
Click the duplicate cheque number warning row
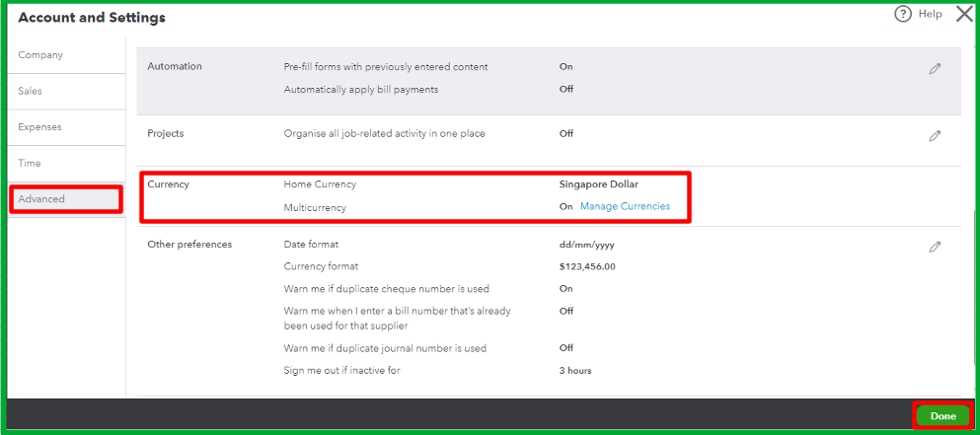point(386,289)
